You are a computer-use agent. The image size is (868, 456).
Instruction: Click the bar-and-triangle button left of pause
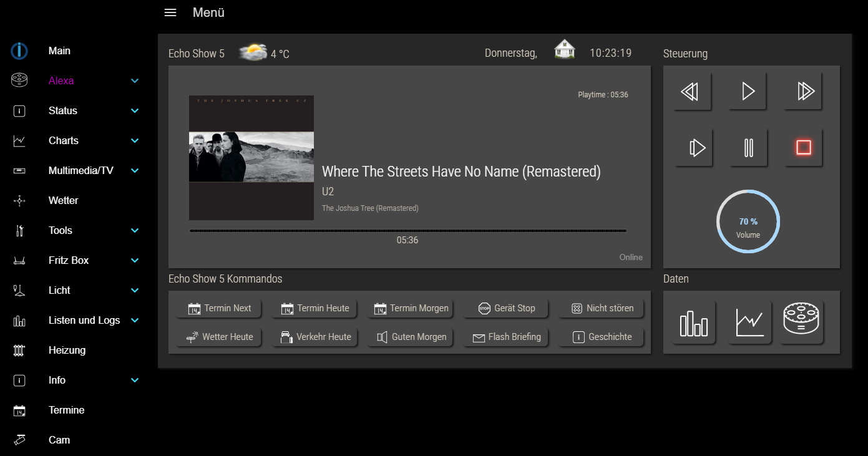694,148
